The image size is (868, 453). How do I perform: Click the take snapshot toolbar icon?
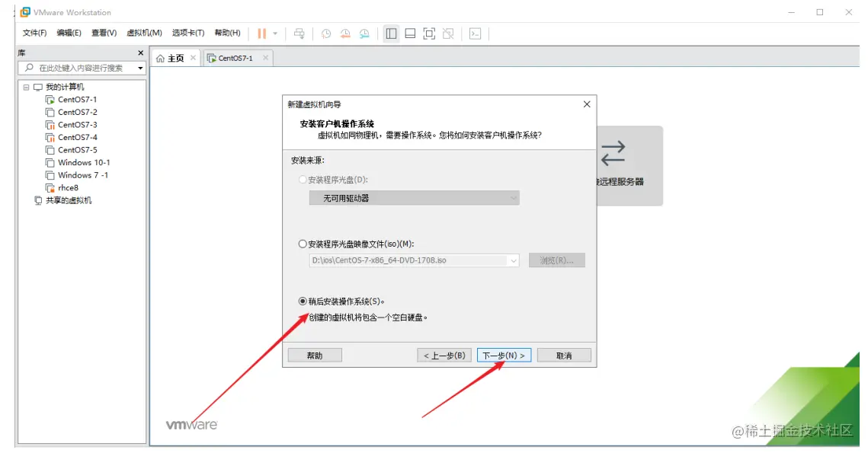326,33
